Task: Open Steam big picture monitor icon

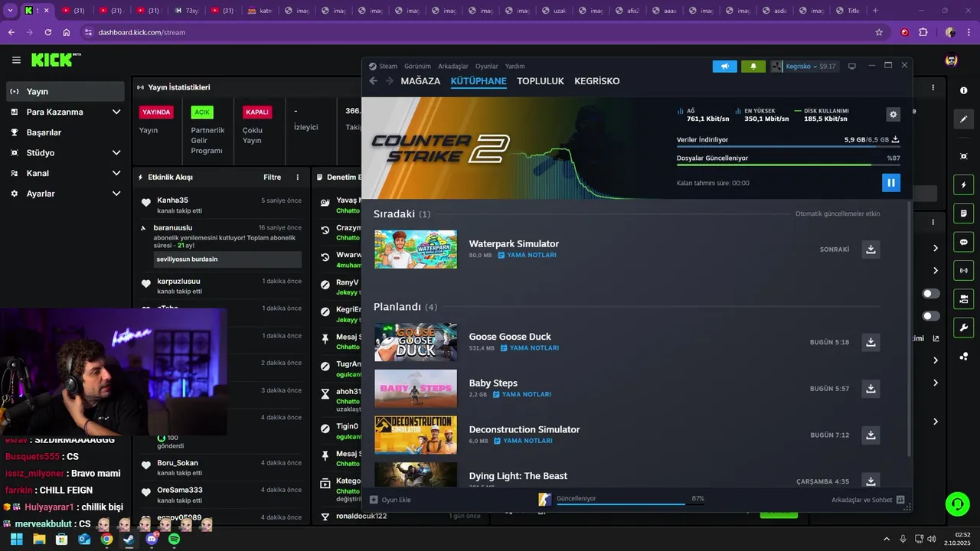Action: point(851,67)
